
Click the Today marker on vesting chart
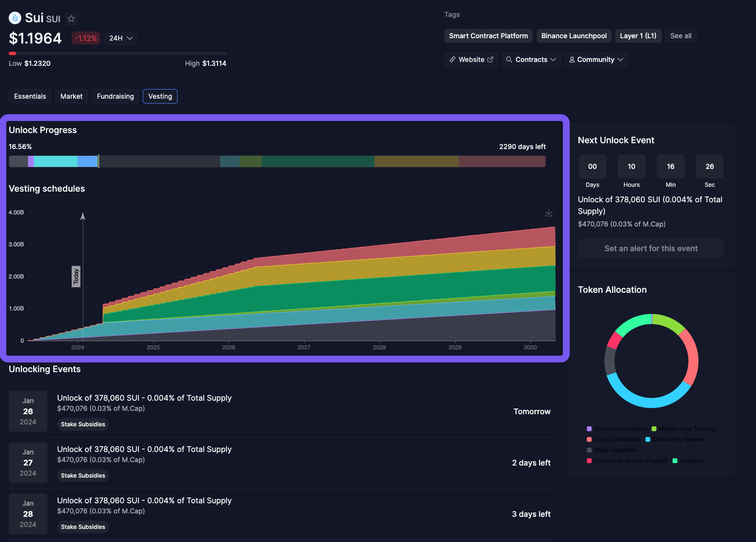(x=76, y=276)
